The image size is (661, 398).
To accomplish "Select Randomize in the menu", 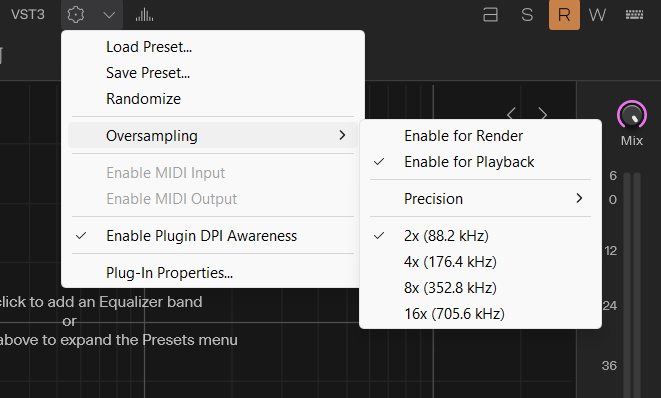I will tap(213, 99).
